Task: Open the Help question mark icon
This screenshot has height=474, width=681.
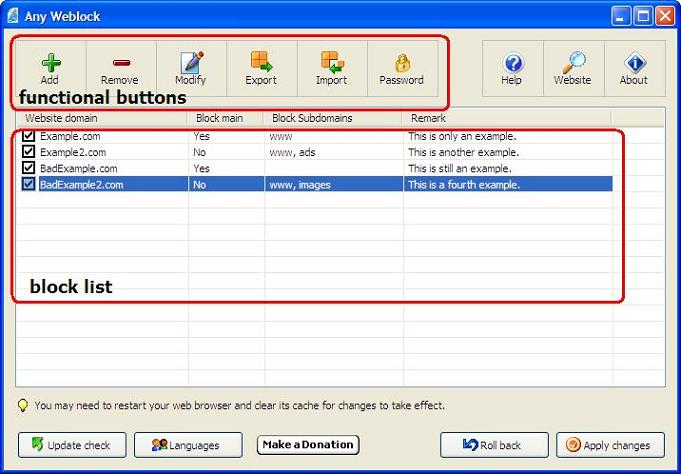Action: [513, 63]
